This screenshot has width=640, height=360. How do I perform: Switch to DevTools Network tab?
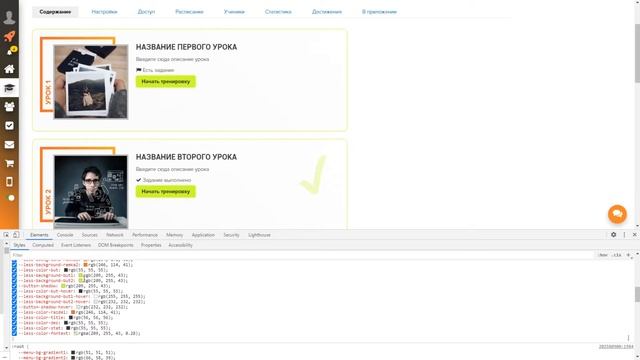[115, 235]
